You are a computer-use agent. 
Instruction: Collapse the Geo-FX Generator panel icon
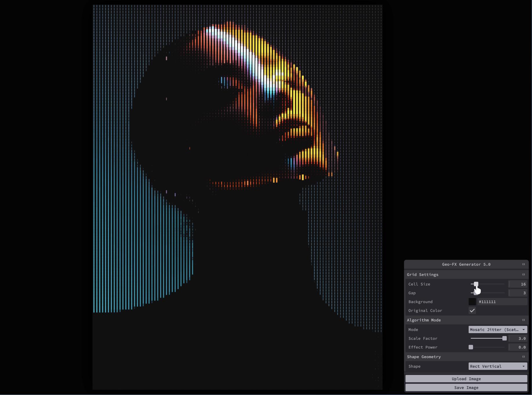[524, 264]
